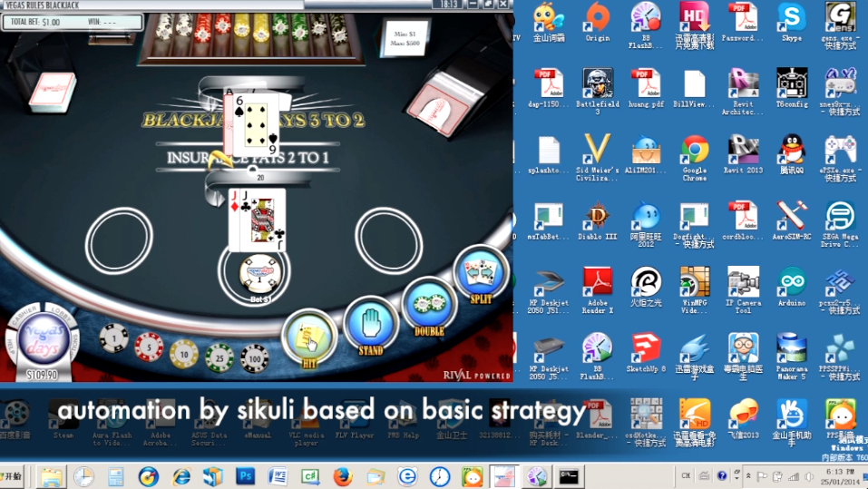Click the Windows Start button
The width and height of the screenshot is (868, 489).
(11, 476)
